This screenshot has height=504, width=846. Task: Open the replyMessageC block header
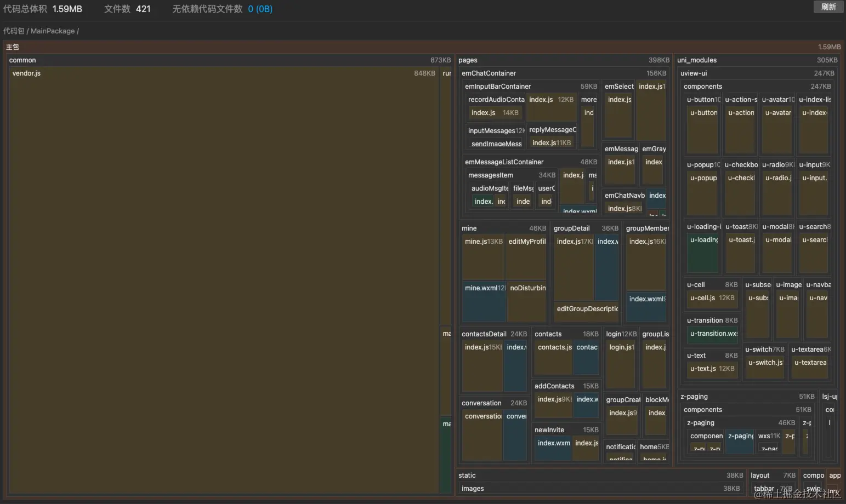(x=552, y=130)
